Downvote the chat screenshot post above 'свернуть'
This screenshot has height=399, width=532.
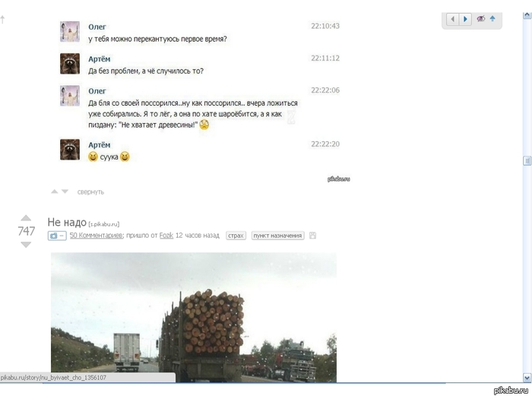click(65, 192)
